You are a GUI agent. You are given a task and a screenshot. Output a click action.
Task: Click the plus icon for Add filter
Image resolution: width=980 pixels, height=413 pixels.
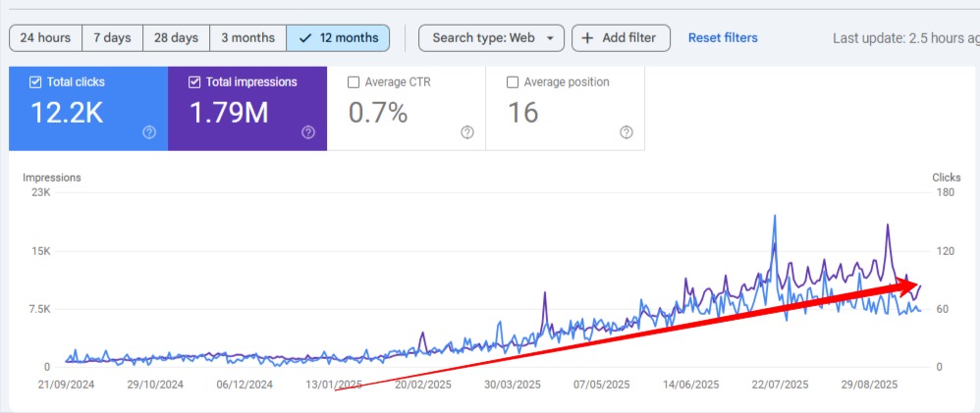tap(588, 38)
